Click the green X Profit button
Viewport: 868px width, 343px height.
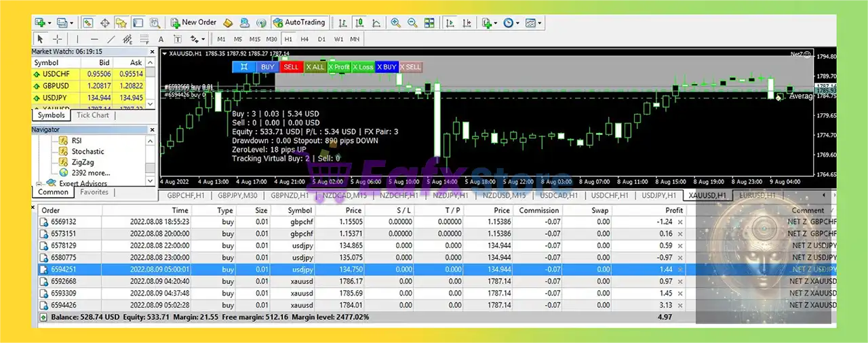(x=339, y=67)
